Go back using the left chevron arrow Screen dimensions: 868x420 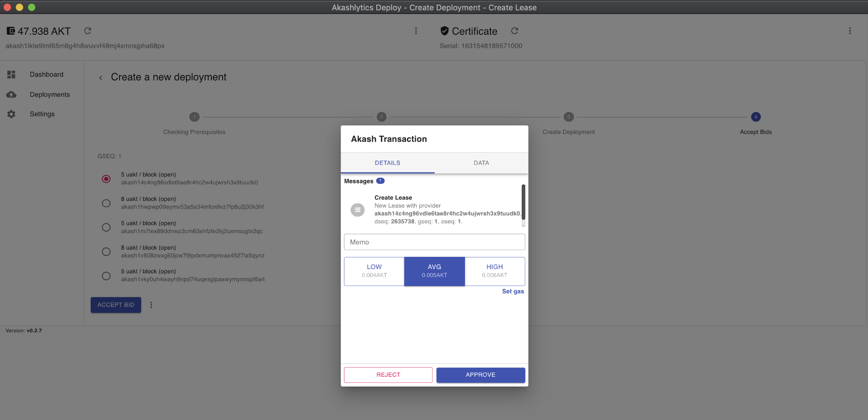(x=101, y=78)
